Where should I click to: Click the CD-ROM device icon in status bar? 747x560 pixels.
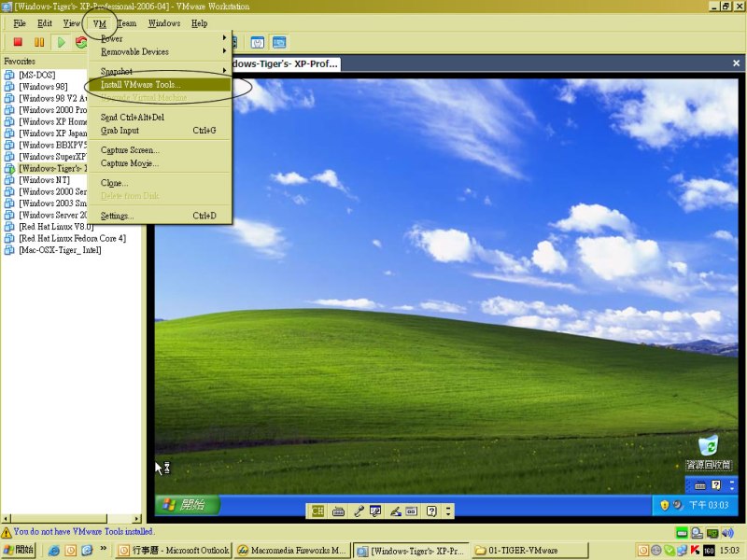coord(697,533)
